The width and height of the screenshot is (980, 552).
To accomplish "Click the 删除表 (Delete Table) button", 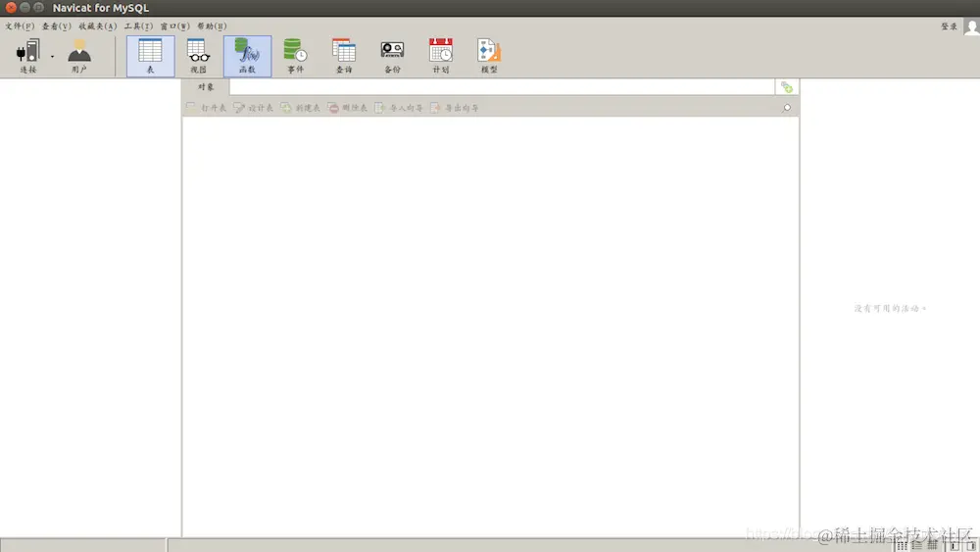I will tap(348, 108).
